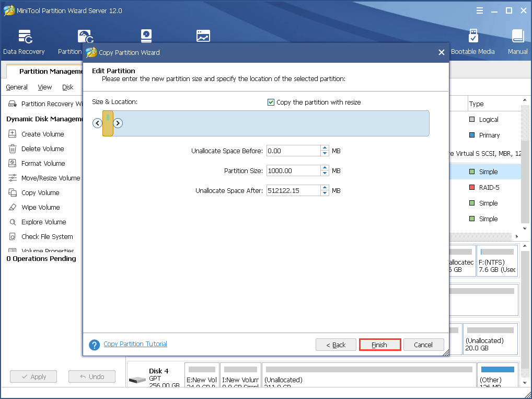532x399 pixels.
Task: Click the space analyzer toolbar icon
Action: click(x=203, y=36)
